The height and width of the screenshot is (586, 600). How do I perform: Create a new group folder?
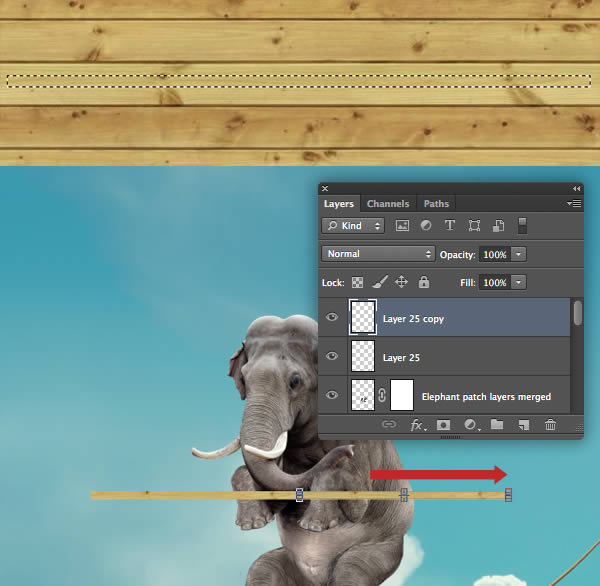(x=497, y=424)
